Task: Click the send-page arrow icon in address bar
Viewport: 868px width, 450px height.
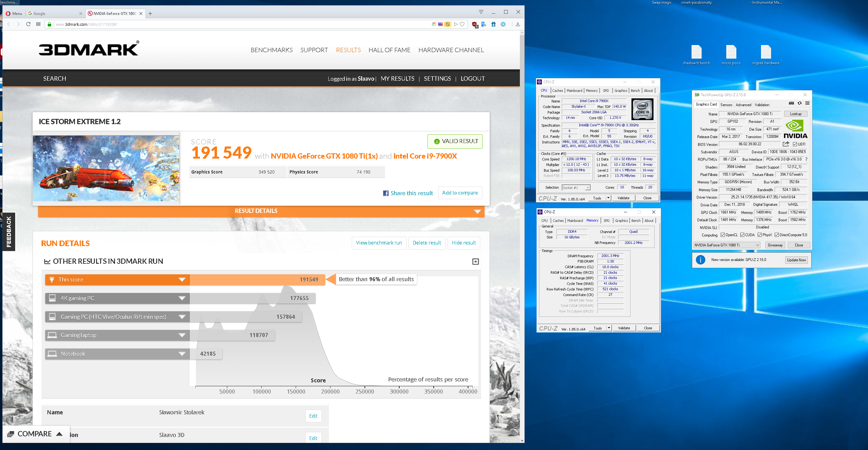Action: 456,24
